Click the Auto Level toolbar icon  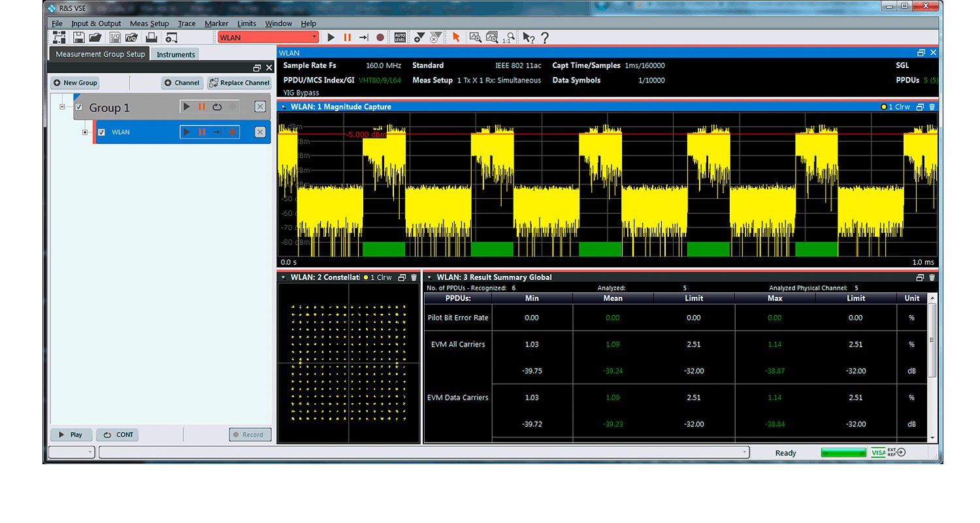(400, 37)
